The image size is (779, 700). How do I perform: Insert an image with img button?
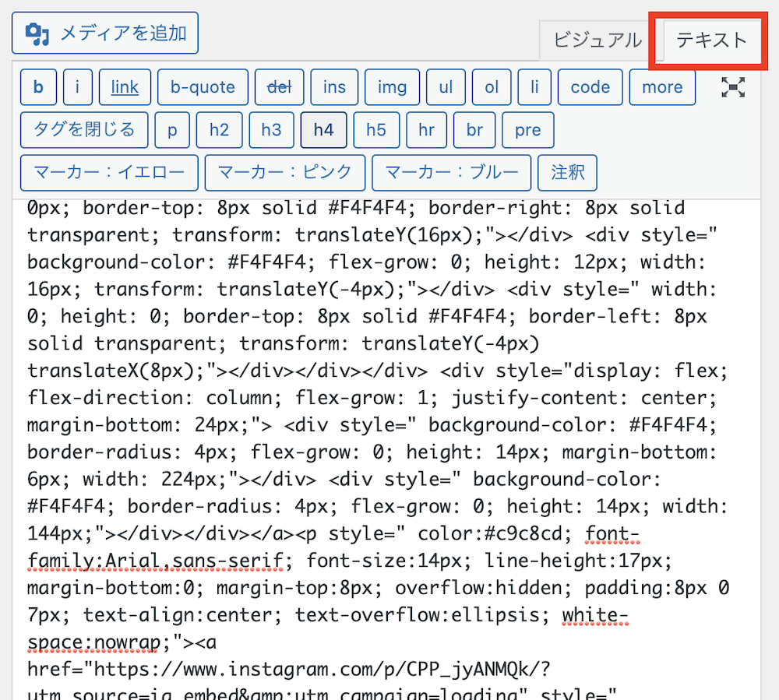click(x=392, y=87)
